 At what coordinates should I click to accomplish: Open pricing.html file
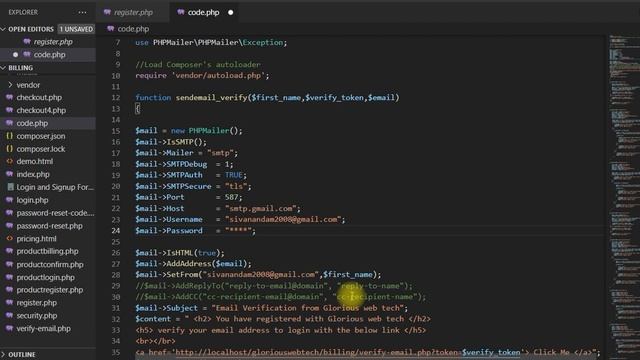click(x=36, y=239)
